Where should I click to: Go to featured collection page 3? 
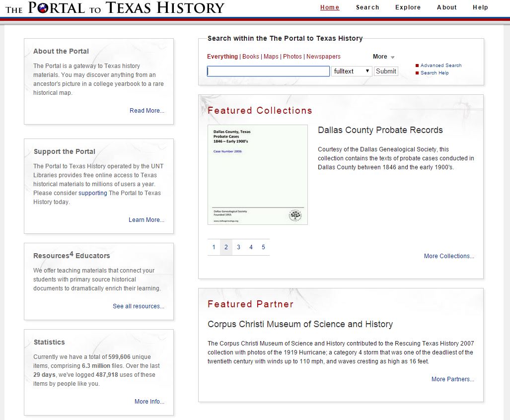[x=238, y=247]
